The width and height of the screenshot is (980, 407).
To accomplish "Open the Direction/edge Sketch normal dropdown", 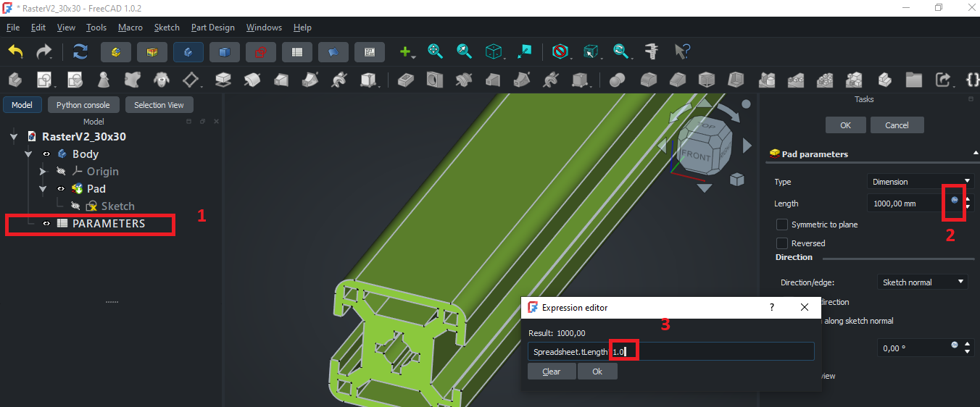I will pyautogui.click(x=922, y=282).
